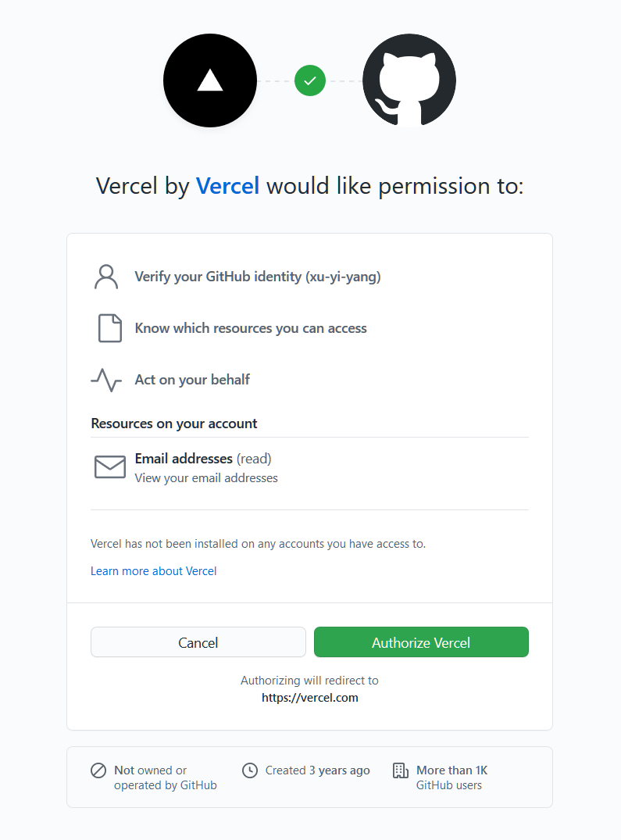
Task: Click the Vercel triangle logo
Action: tap(210, 80)
